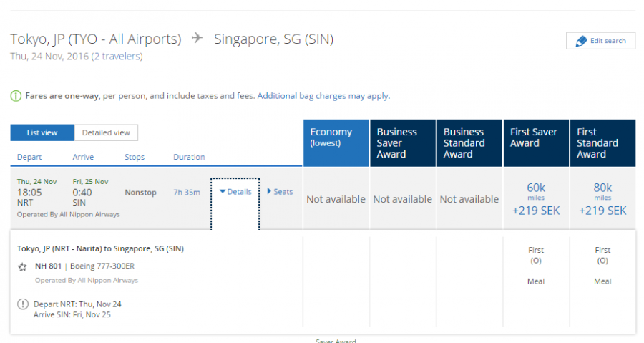Sort results by Stops
Viewport: 644px width, 343px height.
[x=134, y=157]
